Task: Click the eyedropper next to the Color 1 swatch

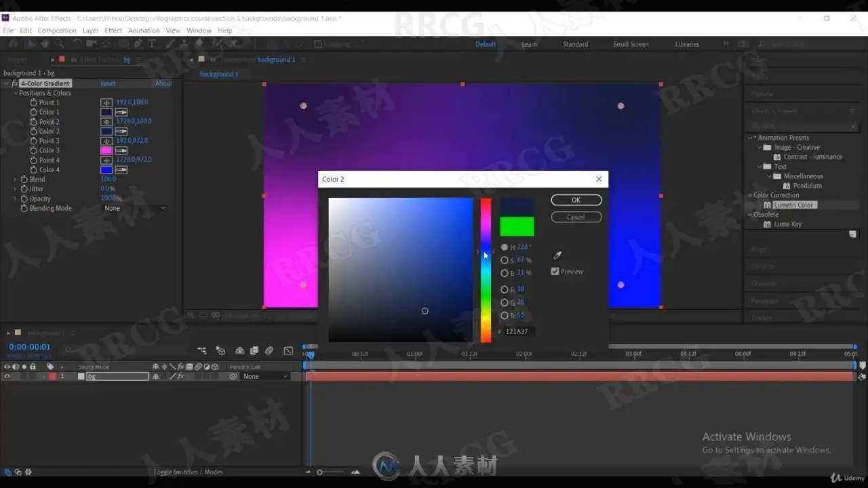Action: [x=121, y=112]
